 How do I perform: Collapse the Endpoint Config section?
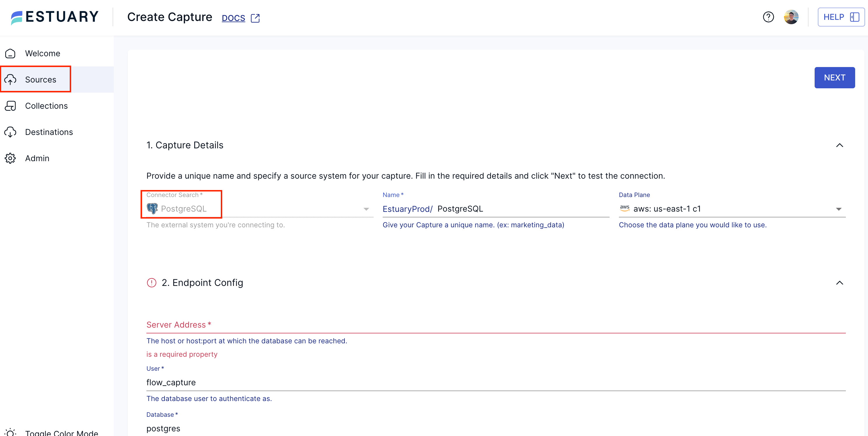pos(839,283)
